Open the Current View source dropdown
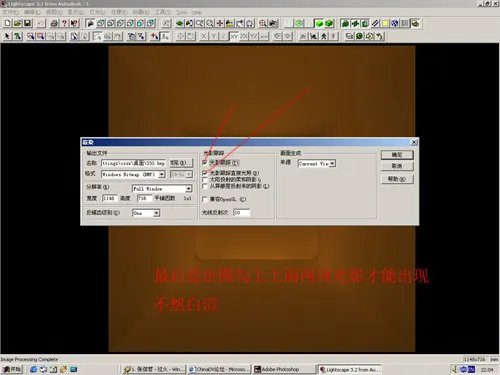 pyautogui.click(x=332, y=163)
